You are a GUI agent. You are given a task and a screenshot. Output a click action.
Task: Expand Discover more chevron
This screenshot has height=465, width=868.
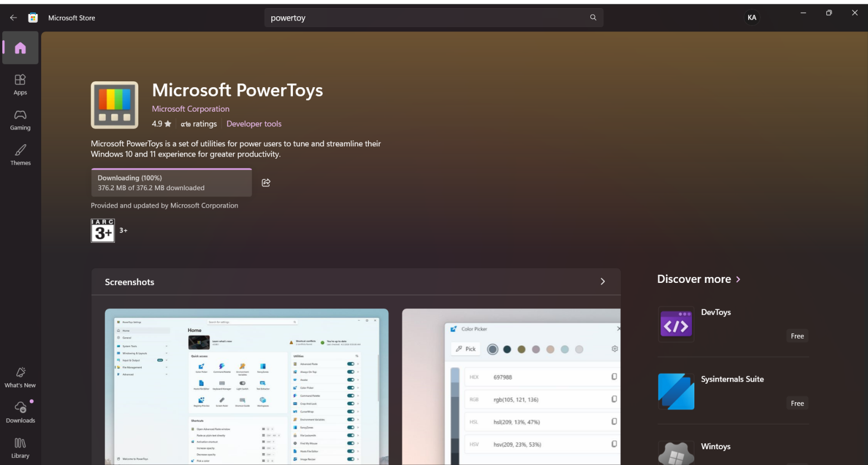pyautogui.click(x=738, y=280)
